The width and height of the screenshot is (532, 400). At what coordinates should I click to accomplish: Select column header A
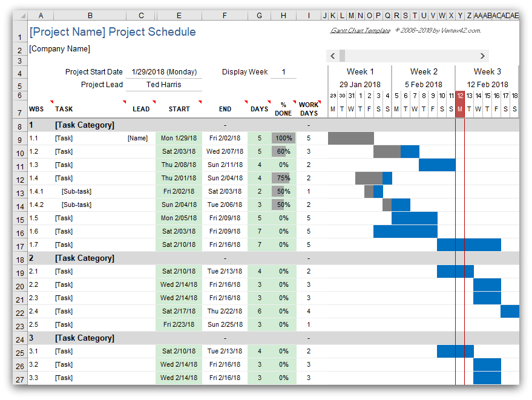click(x=41, y=16)
